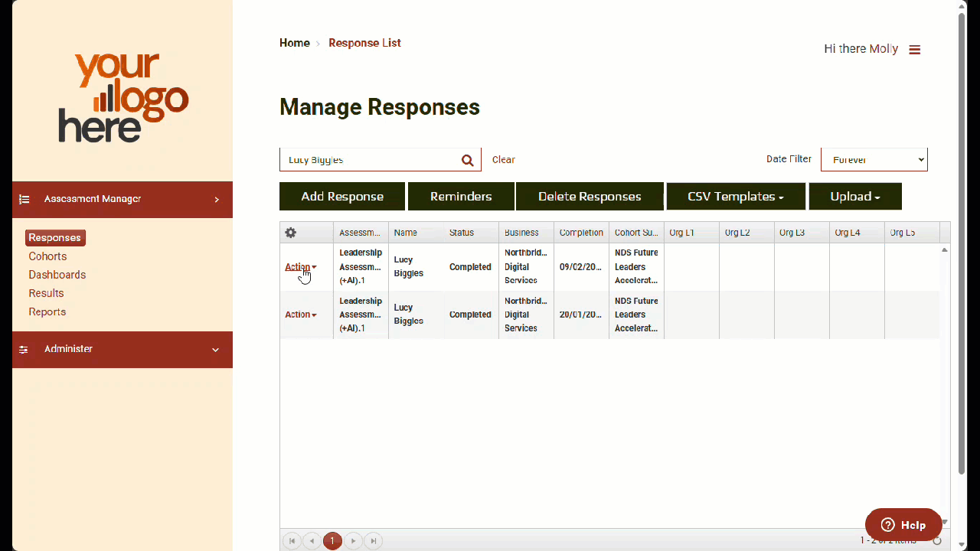980x551 pixels.
Task: Click the Clear search link
Action: coord(503,160)
